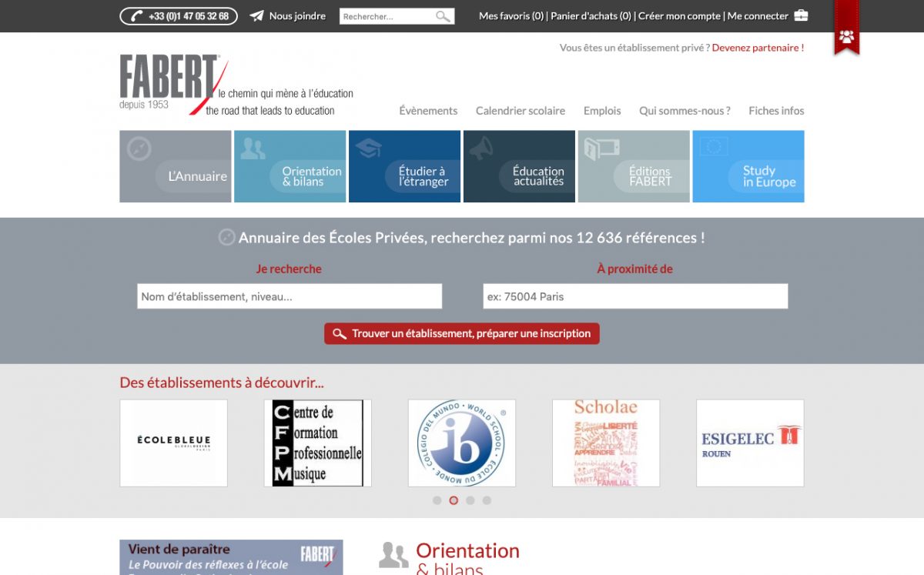Open the Étudier à l'étranger tile
This screenshot has width=924, height=575.
[x=404, y=166]
